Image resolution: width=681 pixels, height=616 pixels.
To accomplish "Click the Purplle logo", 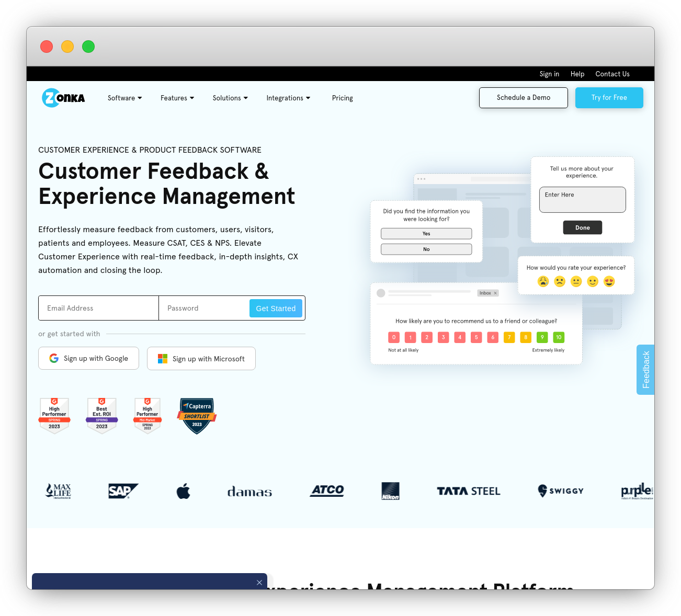I will [637, 491].
